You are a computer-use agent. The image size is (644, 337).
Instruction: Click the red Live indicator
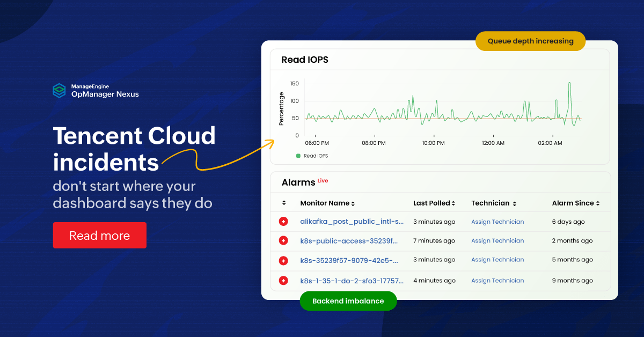click(x=323, y=180)
